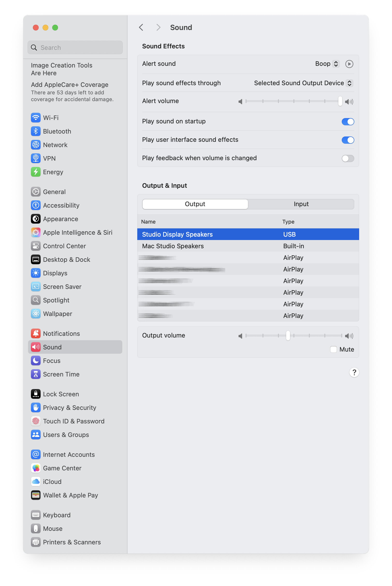Screen dimensions: 392x586
Task: Open Touch ID & Password
Action: pyautogui.click(x=75, y=421)
